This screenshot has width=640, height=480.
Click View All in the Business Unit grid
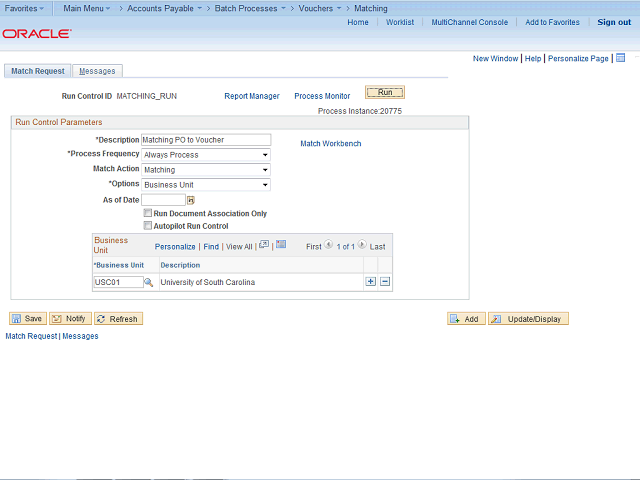pyautogui.click(x=239, y=247)
